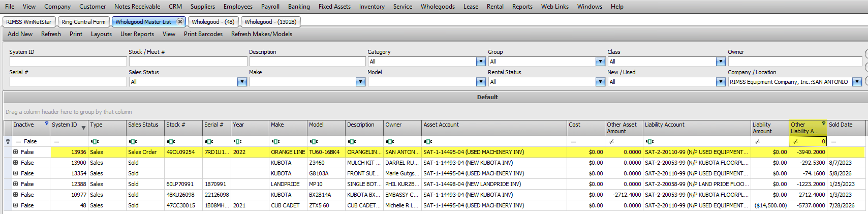Open the Group dropdown
868x214 pixels.
point(600,62)
